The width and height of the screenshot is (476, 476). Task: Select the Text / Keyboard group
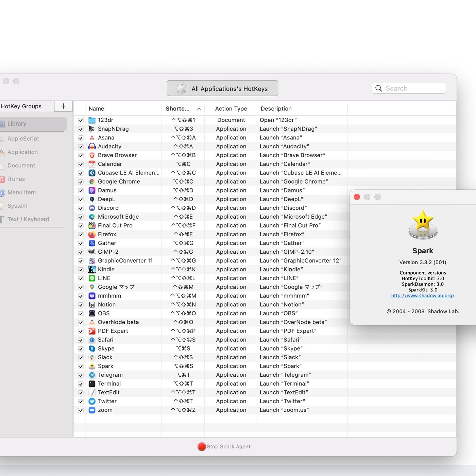[x=28, y=219]
